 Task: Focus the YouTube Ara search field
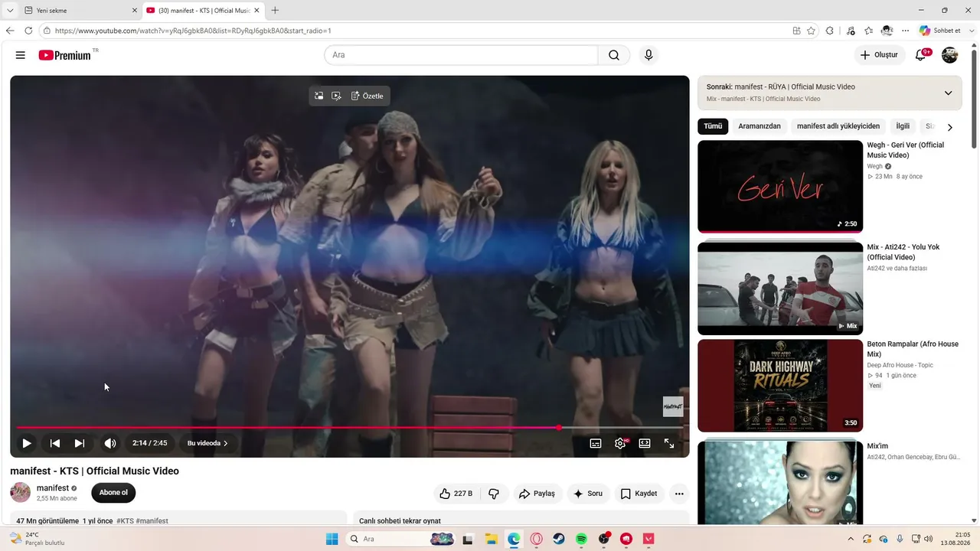(x=461, y=55)
